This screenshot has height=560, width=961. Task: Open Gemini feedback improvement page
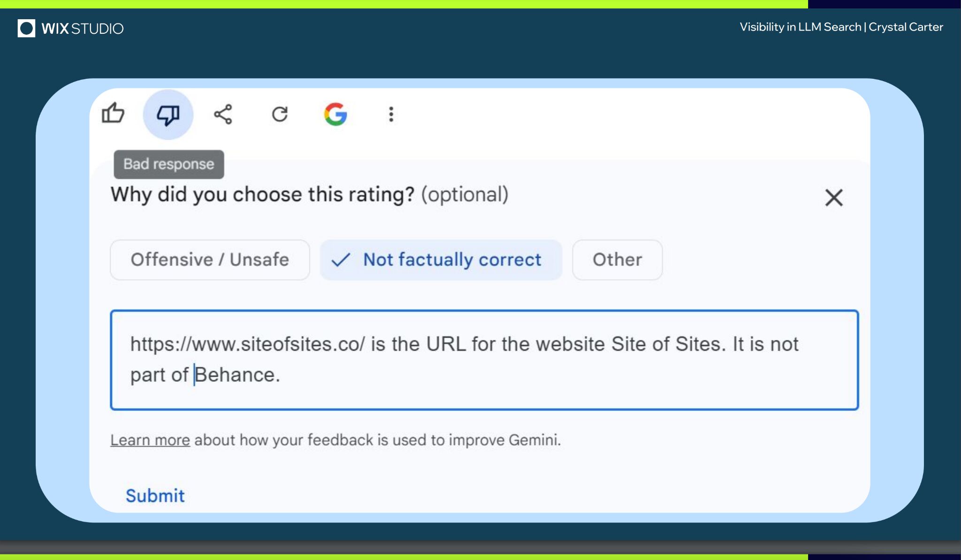tap(150, 440)
